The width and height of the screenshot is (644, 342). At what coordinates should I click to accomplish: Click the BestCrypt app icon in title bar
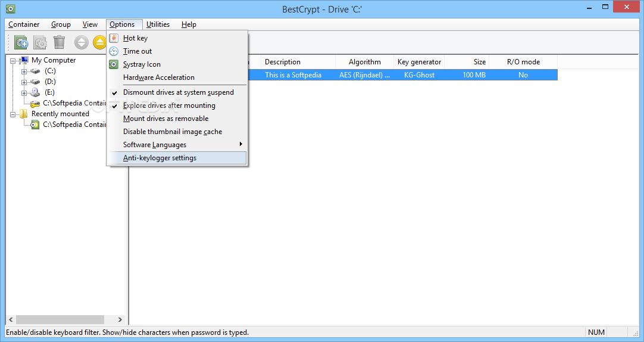point(10,8)
